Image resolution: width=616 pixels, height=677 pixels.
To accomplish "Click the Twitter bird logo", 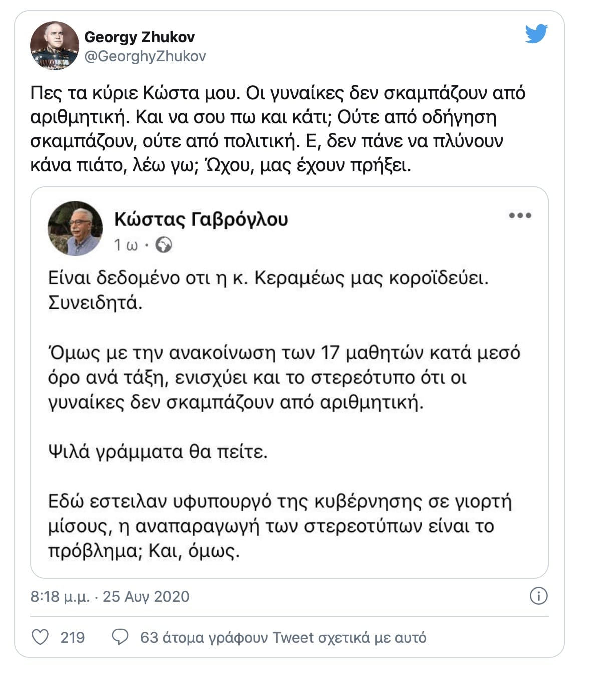I will [x=536, y=34].
